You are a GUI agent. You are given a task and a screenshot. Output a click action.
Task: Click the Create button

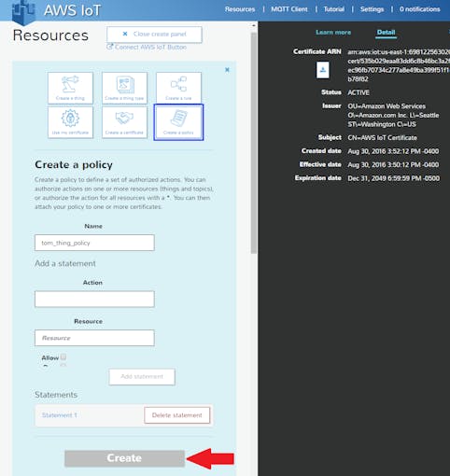click(x=124, y=458)
